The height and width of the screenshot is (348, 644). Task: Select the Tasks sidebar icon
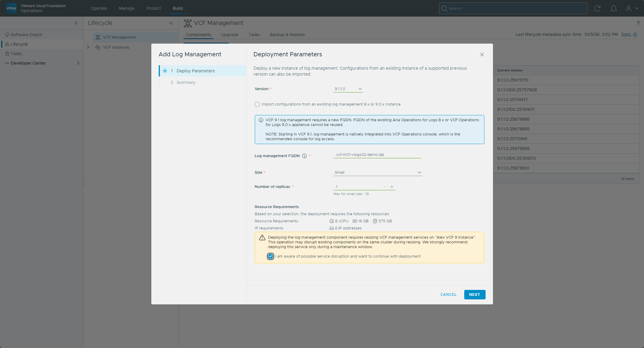pos(7,54)
